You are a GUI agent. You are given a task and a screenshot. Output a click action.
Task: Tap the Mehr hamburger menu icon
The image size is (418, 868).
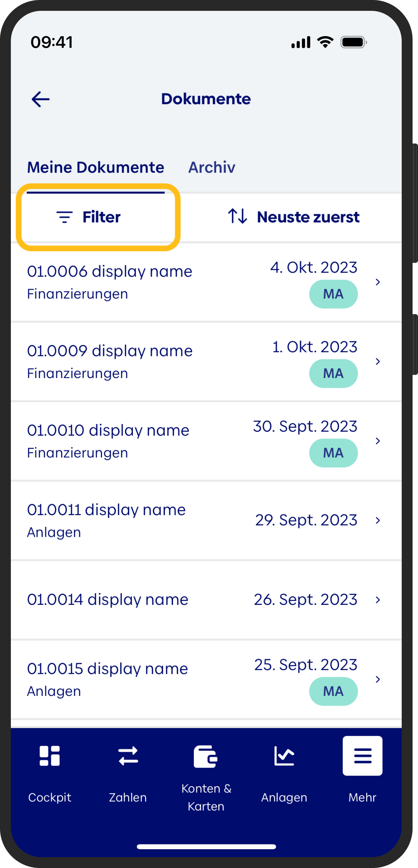click(363, 756)
